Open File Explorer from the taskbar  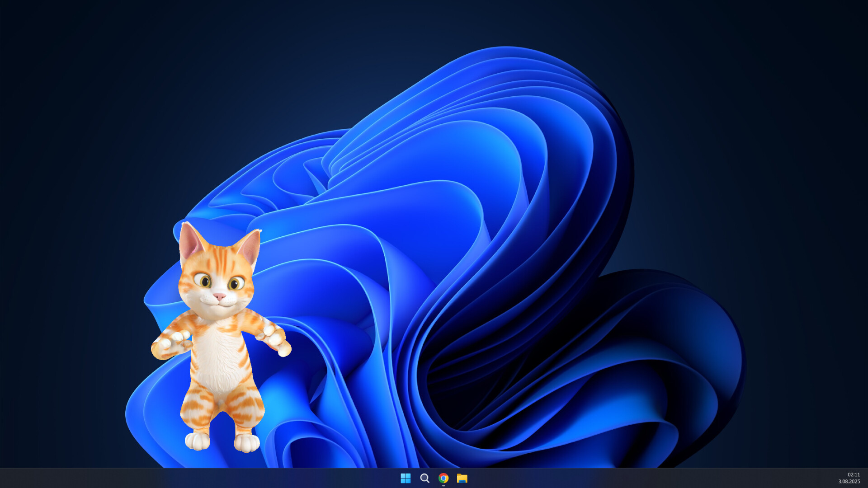(x=462, y=478)
